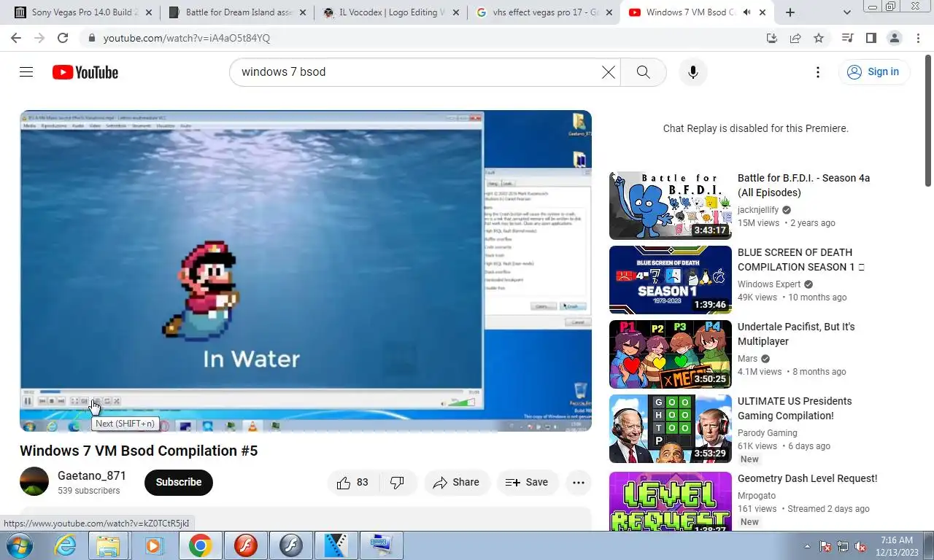Open Battle for B.F.D.I. Season 4a thumbnail
The width and height of the screenshot is (934, 560).
pos(671,206)
